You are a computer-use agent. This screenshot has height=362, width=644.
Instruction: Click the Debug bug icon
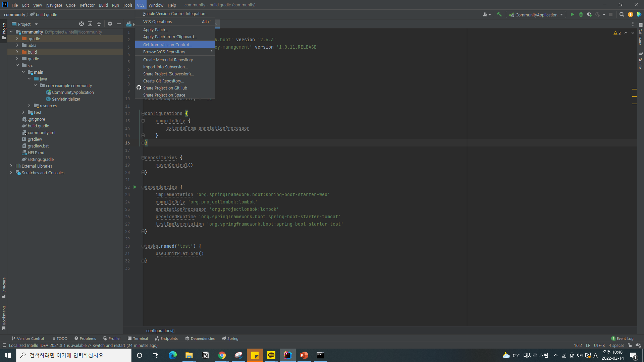(x=581, y=14)
